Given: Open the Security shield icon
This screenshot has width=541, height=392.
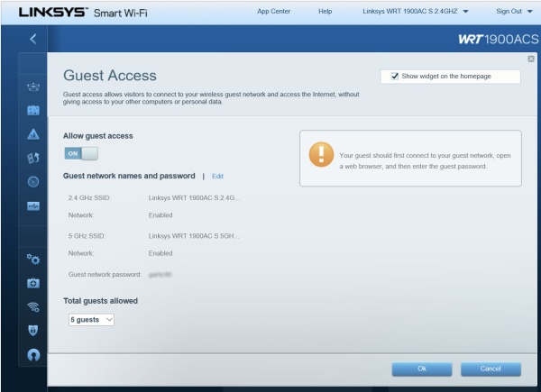Looking at the screenshot, I should (x=33, y=331).
